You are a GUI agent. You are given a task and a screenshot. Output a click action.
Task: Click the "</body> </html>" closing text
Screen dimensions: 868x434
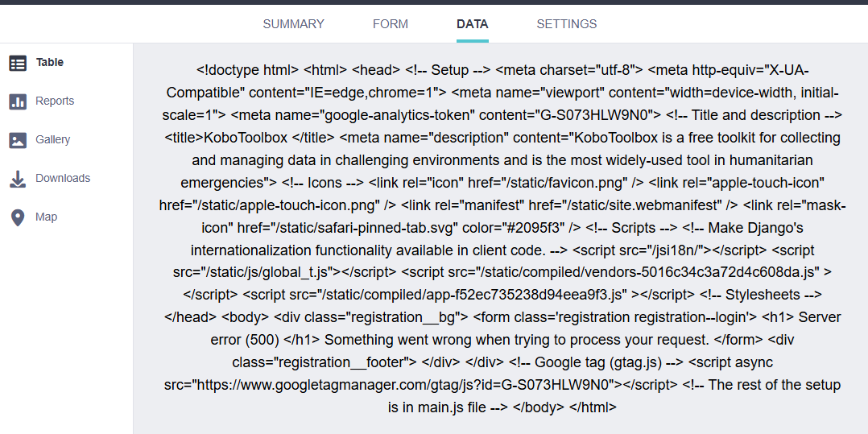point(564,407)
